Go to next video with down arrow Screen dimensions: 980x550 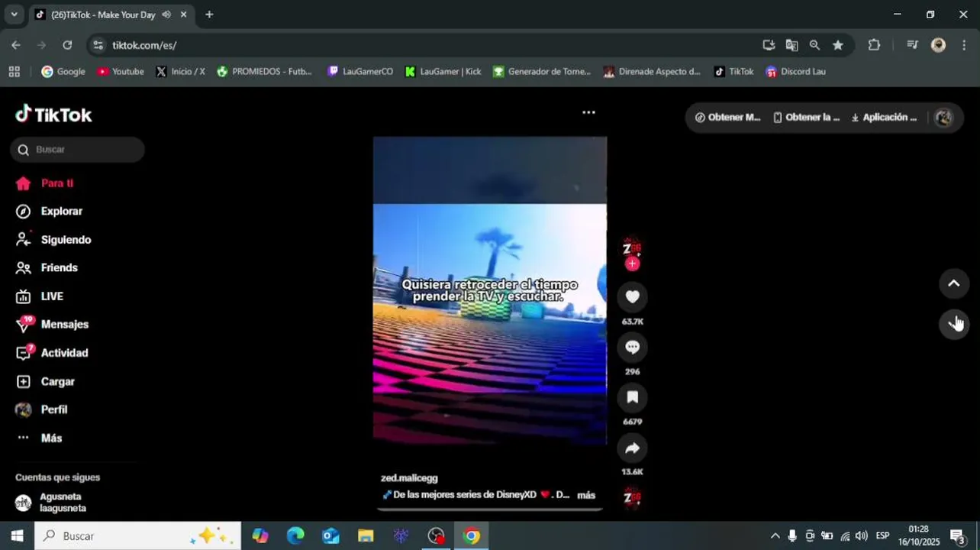(x=953, y=323)
